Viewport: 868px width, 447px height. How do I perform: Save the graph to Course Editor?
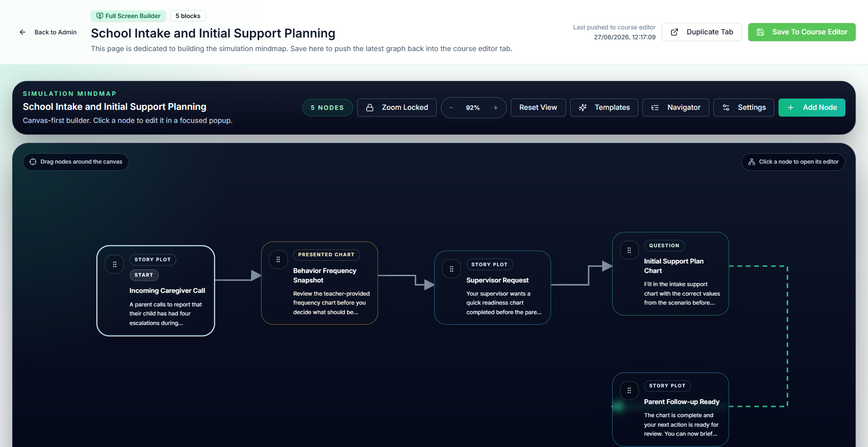click(x=802, y=32)
